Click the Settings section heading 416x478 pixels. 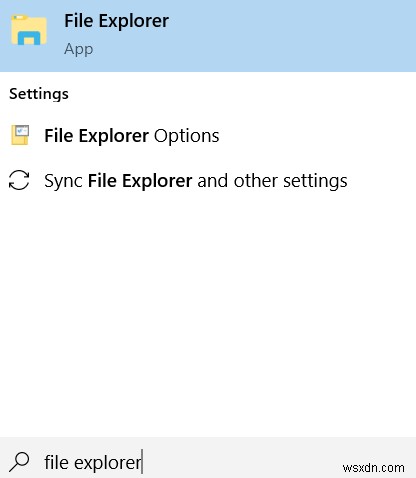pos(39,94)
